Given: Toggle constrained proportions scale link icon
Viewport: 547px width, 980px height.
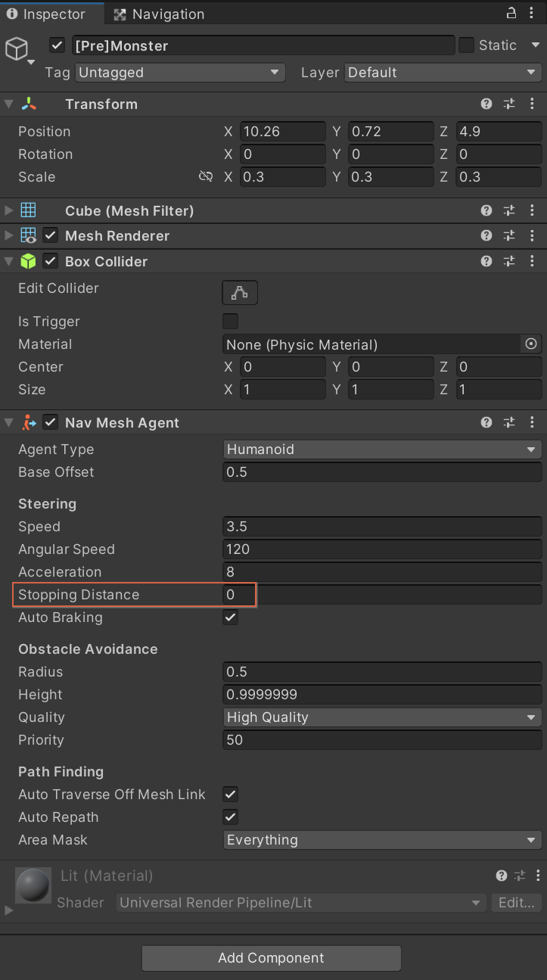Looking at the screenshot, I should [206, 176].
